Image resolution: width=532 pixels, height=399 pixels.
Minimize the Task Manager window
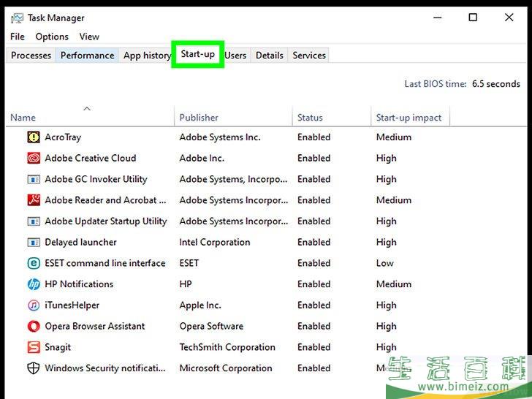[x=438, y=18]
